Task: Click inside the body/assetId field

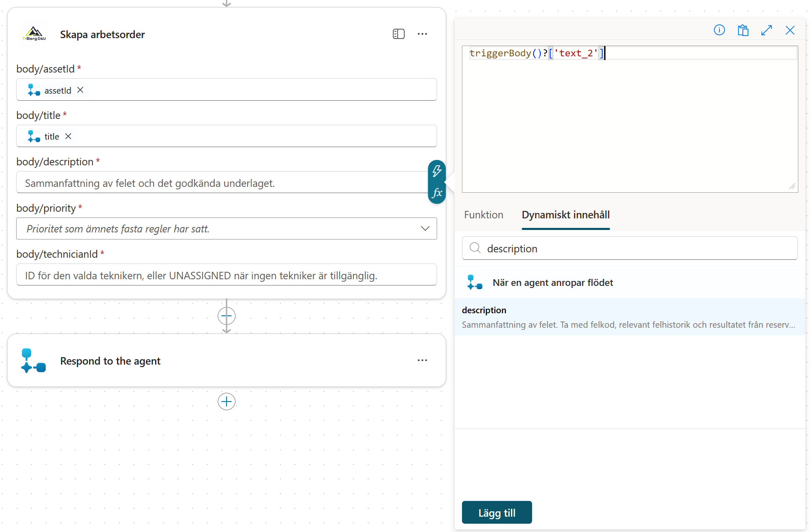Action: [x=226, y=90]
